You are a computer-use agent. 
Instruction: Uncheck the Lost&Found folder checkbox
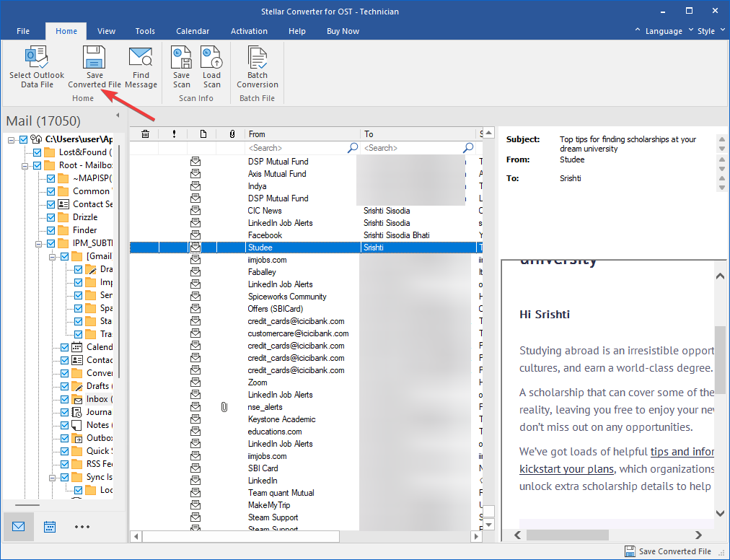tap(38, 152)
